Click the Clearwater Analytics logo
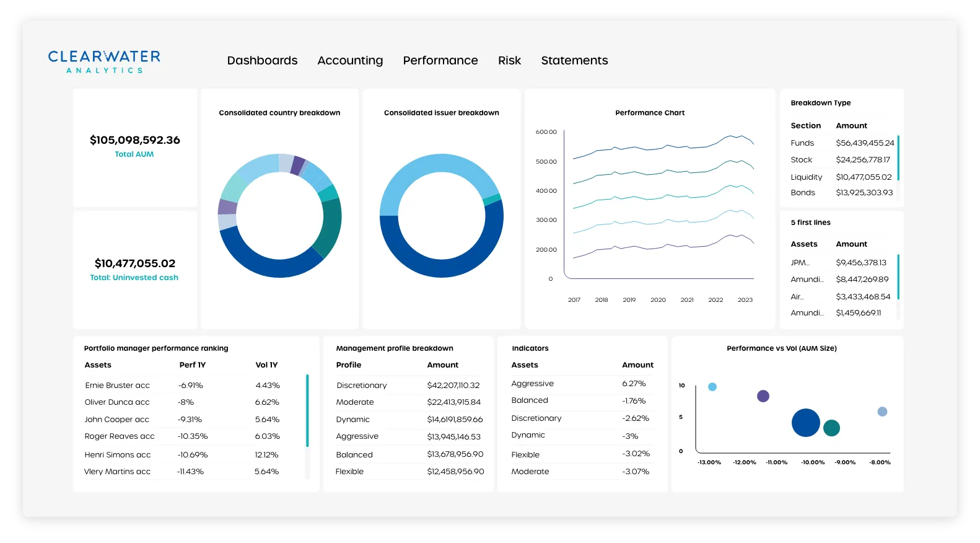The image size is (980, 543). pos(104,61)
